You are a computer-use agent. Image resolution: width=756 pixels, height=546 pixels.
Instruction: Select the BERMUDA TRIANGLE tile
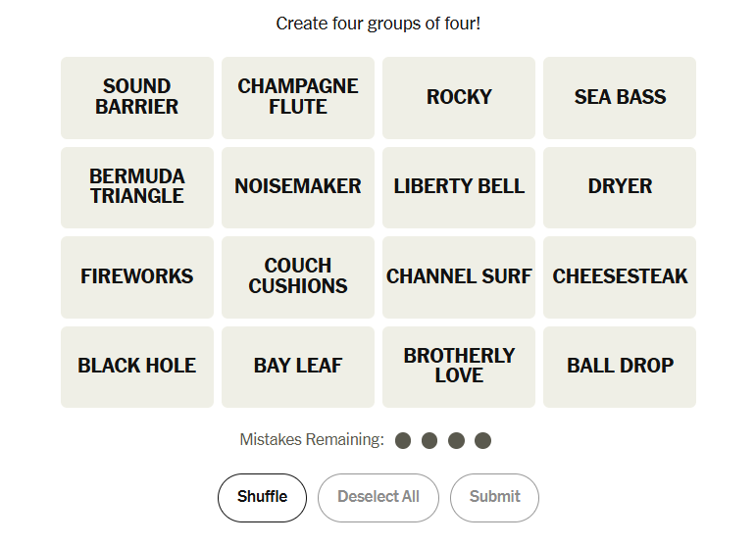(137, 187)
